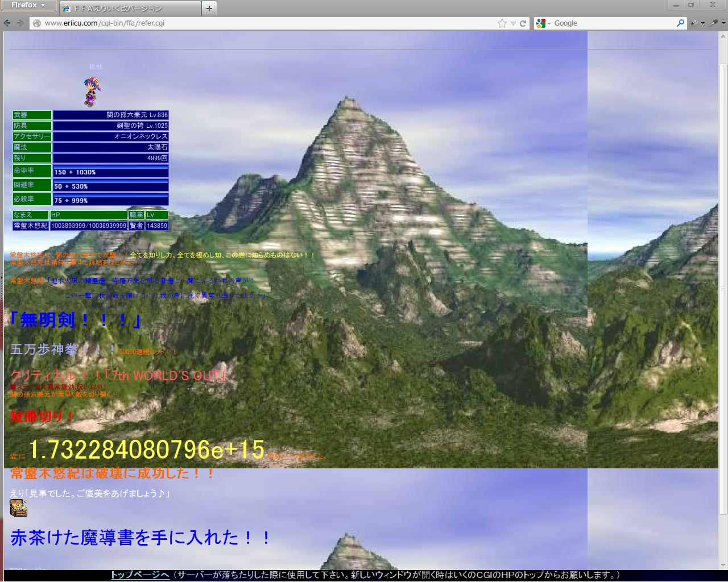Image resolution: width=728 pixels, height=582 pixels.
Task: Click the HP value 1003893999/10038939999
Action: (x=89, y=226)
